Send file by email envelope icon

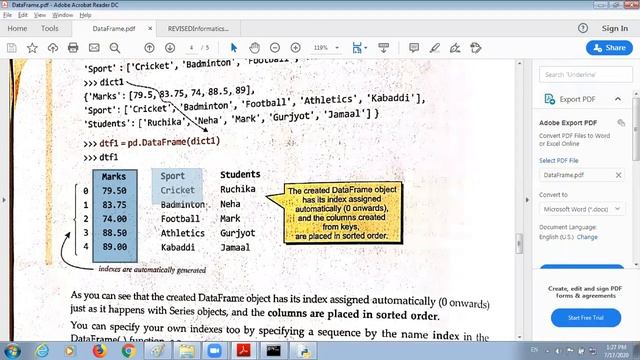(x=94, y=48)
